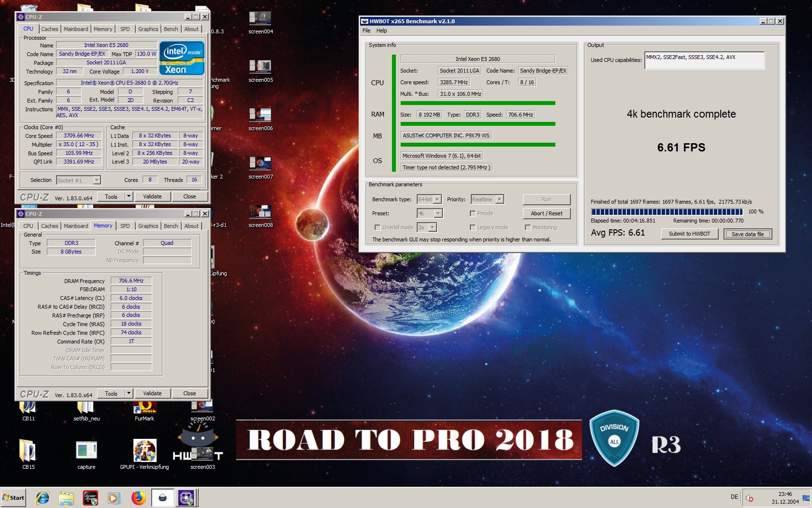This screenshot has width=812, height=508.
Task: Expand Tools arrow in upper CPU-Z
Action: tap(129, 196)
